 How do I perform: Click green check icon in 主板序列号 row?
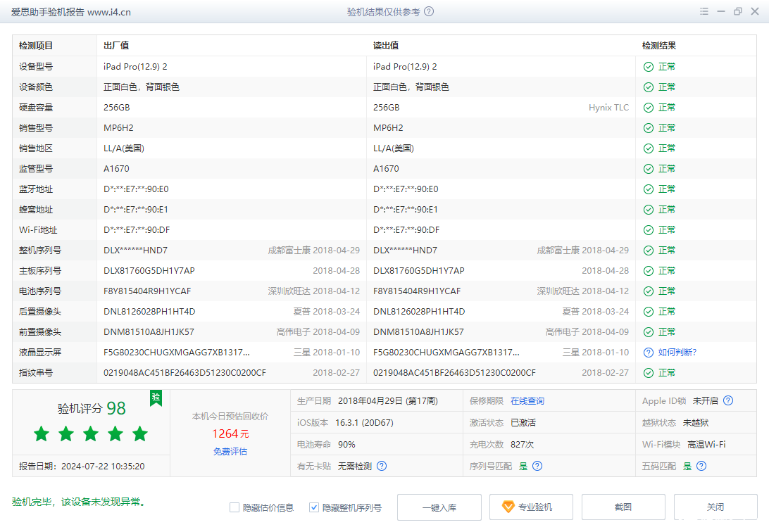click(649, 271)
